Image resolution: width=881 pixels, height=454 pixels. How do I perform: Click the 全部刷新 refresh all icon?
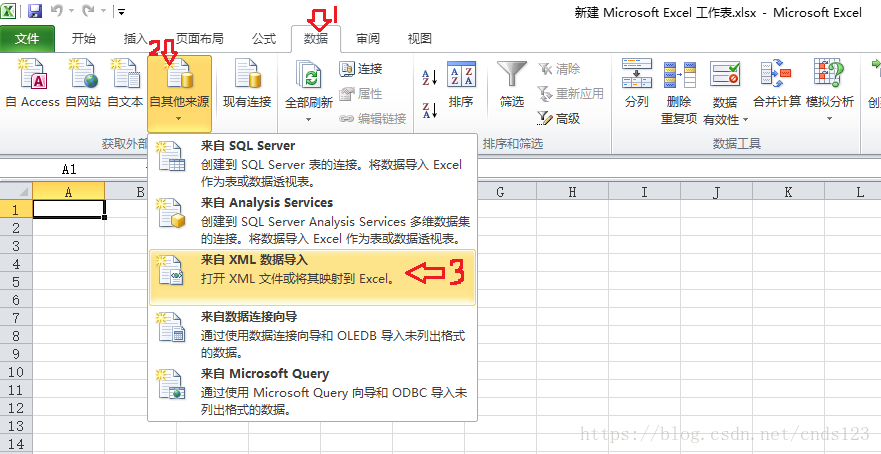point(308,75)
